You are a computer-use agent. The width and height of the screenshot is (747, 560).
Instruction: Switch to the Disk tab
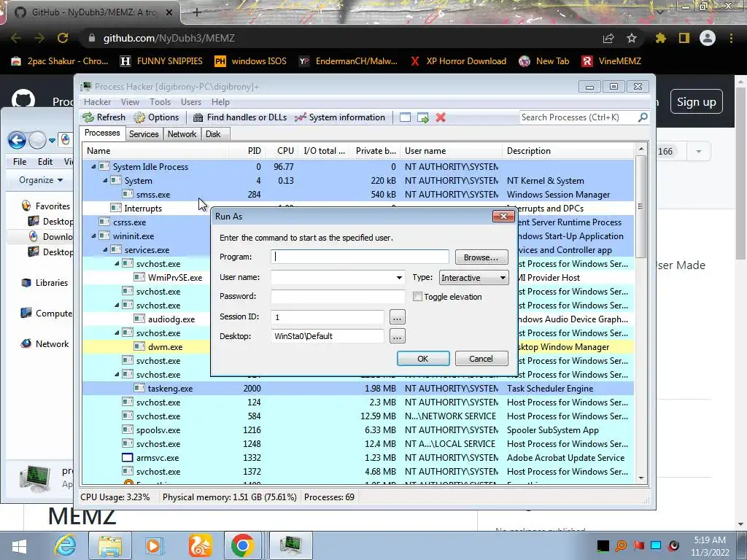tap(214, 134)
